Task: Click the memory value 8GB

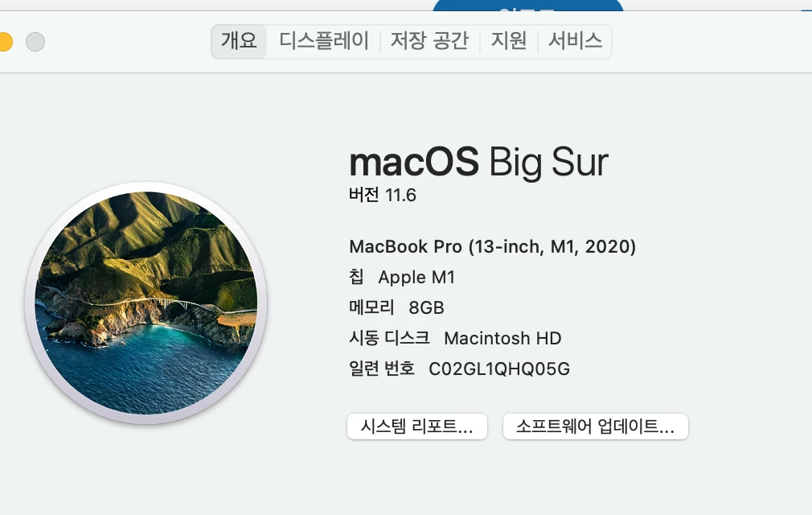Action: [x=426, y=307]
